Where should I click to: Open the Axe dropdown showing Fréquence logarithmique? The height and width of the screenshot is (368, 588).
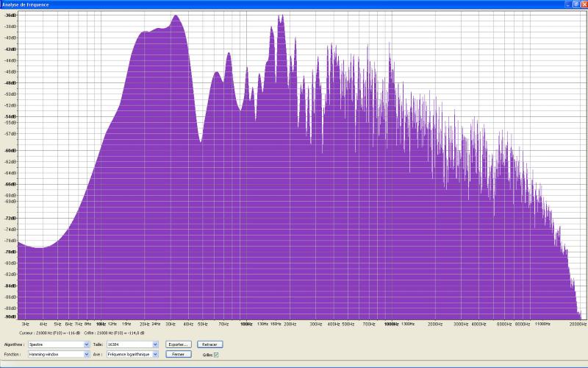132,354
